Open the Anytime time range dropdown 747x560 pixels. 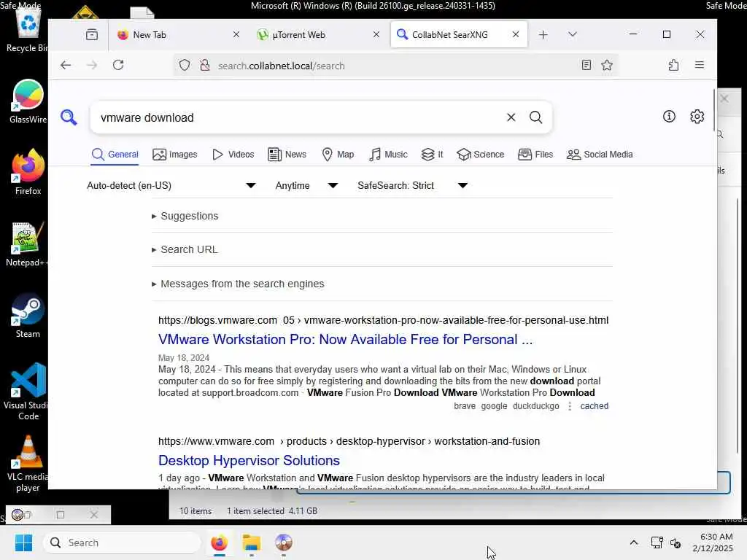point(306,185)
